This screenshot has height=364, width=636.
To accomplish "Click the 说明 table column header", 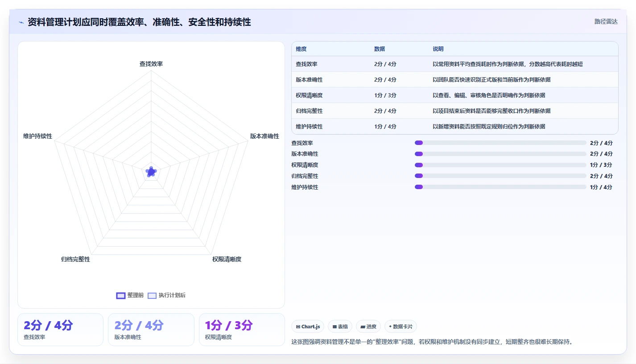I will [x=438, y=49].
